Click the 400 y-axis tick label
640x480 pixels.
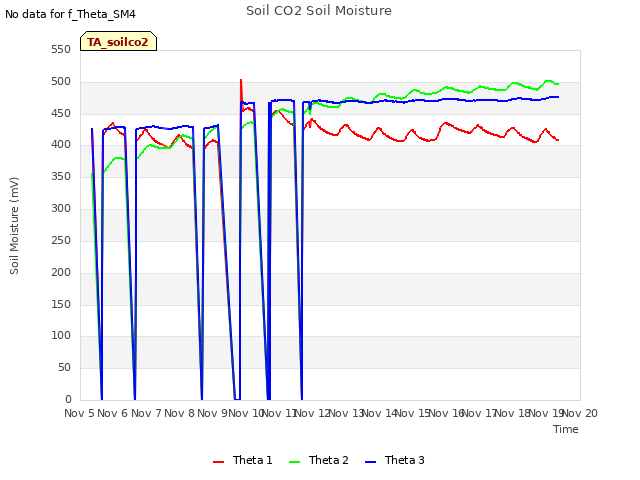click(61, 144)
